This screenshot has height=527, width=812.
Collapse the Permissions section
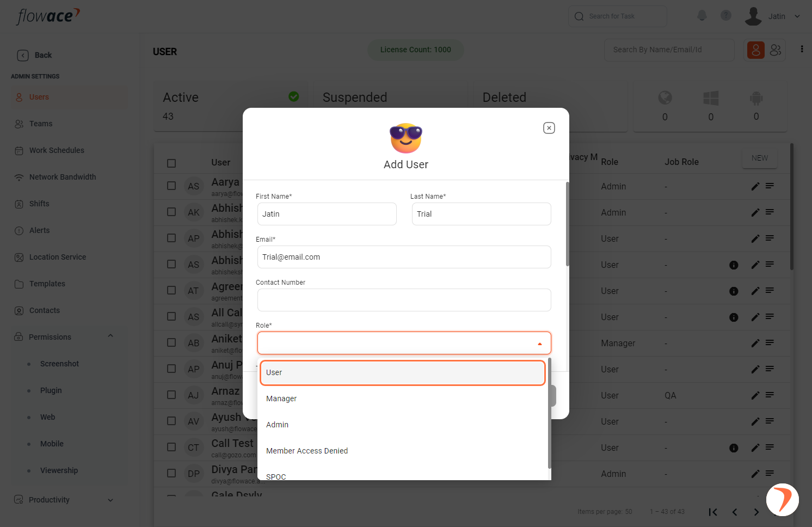(110, 336)
